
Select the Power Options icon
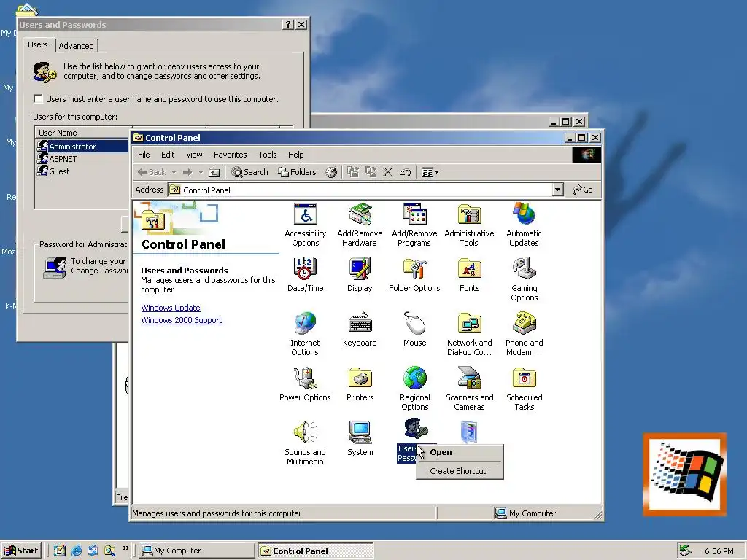click(305, 384)
